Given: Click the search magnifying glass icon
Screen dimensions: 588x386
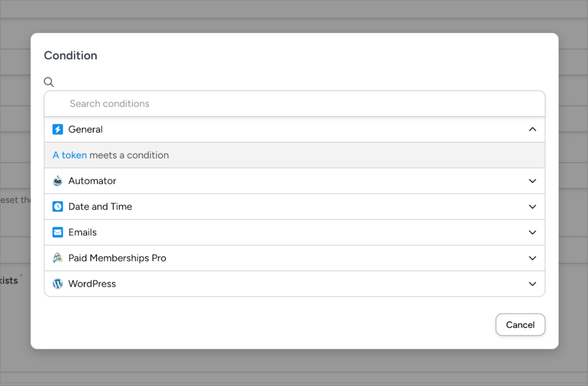Looking at the screenshot, I should [49, 81].
